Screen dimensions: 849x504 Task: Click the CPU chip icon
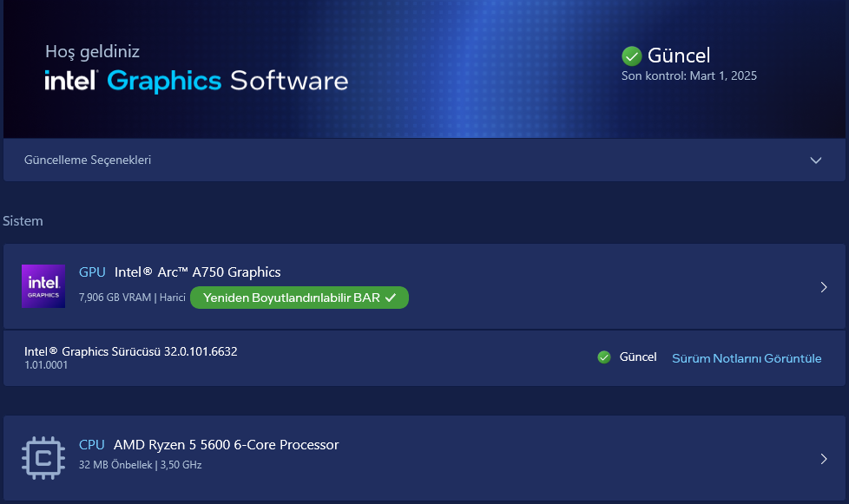click(43, 458)
